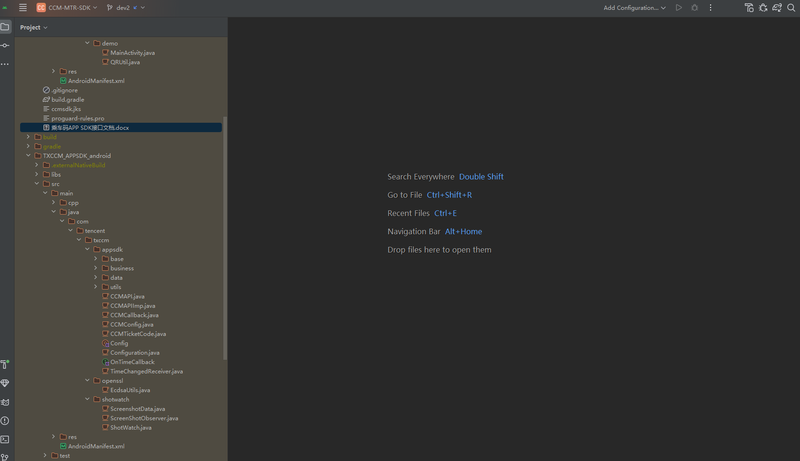This screenshot has width=800, height=461.
Task: Open the CCM-MTR-SDK project dropdown
Action: point(67,8)
